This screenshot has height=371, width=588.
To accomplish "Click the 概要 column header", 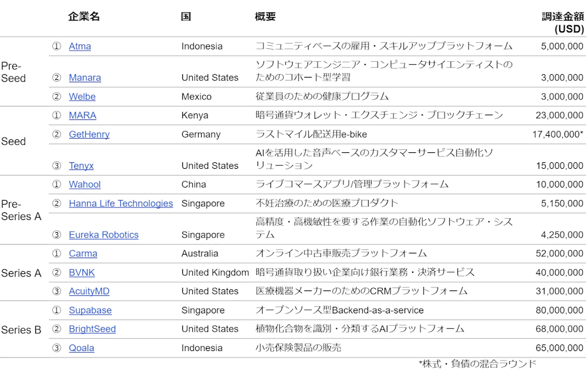I will [x=265, y=16].
